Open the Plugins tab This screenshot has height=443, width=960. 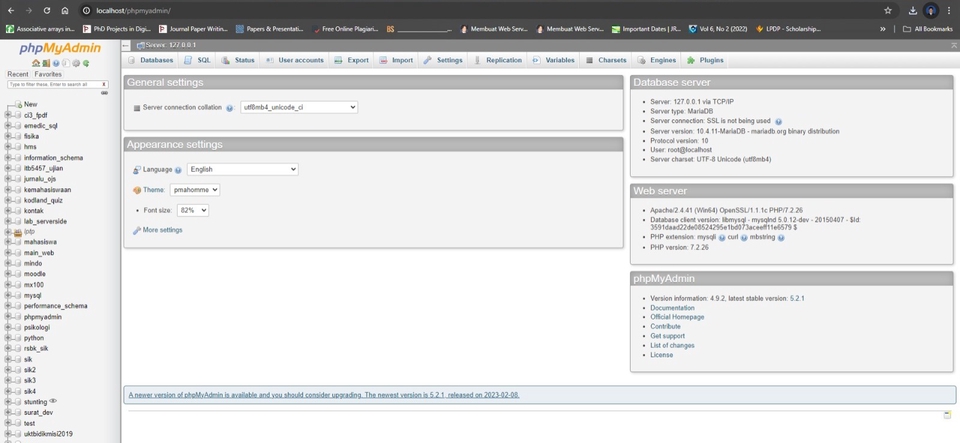(705, 60)
